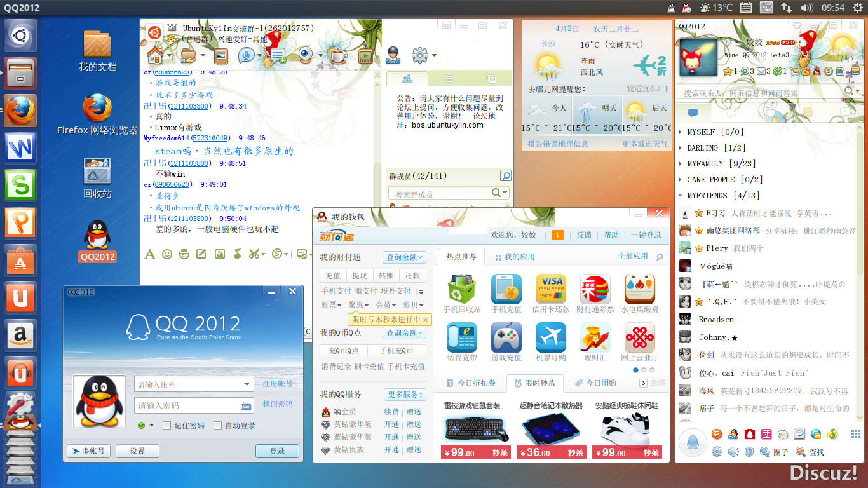Tick the 记住密码 remember password checkbox
Image resolution: width=868 pixels, height=488 pixels.
tap(167, 426)
